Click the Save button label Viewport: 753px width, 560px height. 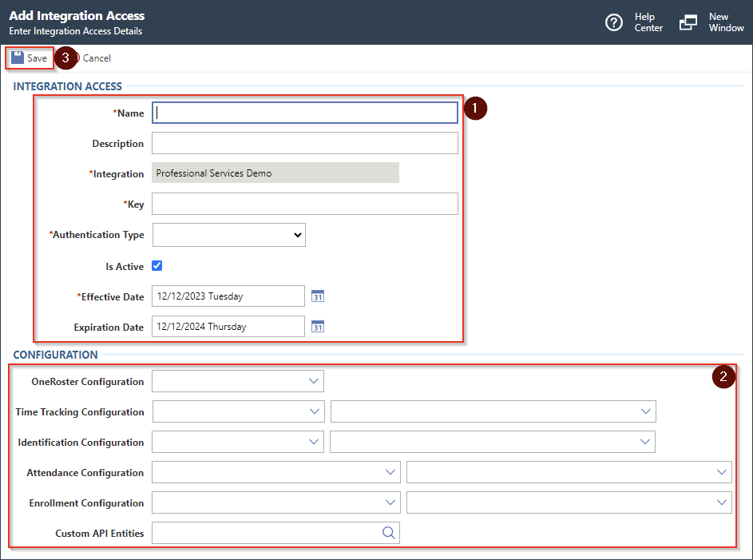pos(37,58)
